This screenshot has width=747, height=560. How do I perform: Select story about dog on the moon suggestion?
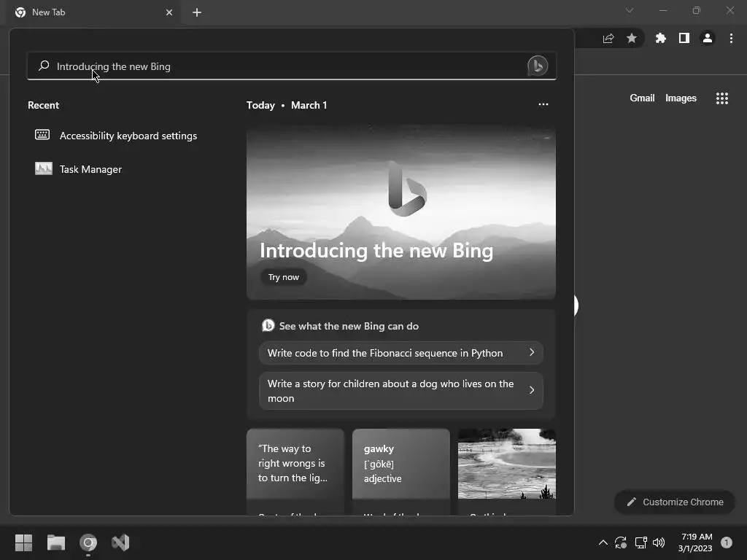coord(400,391)
